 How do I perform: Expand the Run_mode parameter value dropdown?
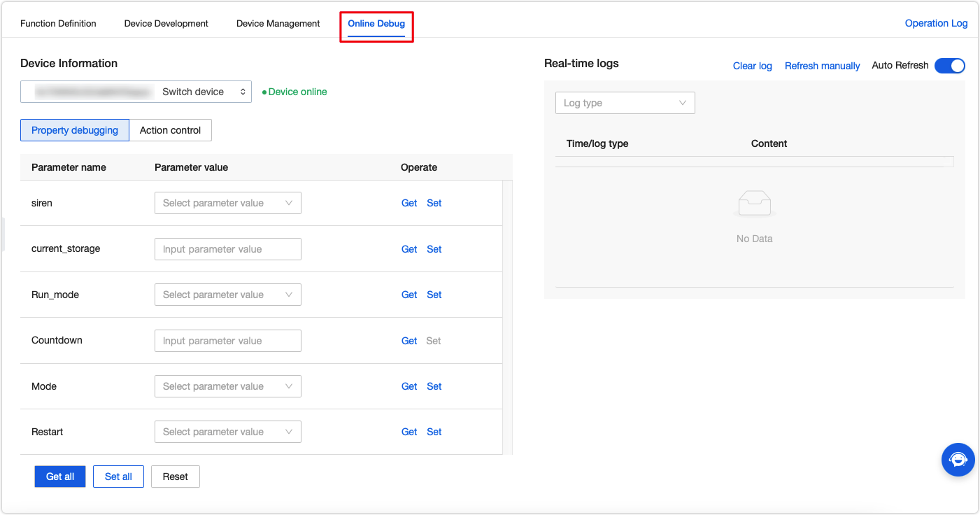coord(227,295)
